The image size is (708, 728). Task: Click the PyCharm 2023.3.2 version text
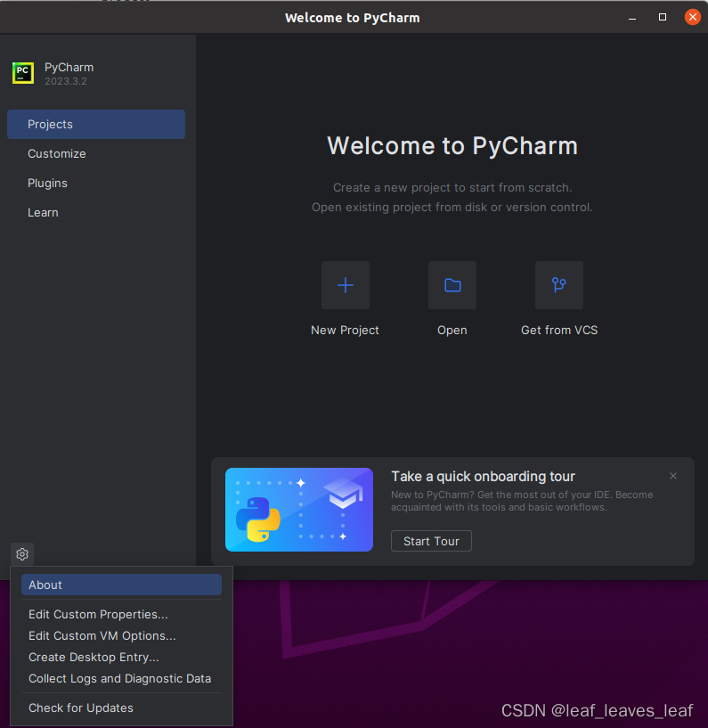(x=65, y=81)
